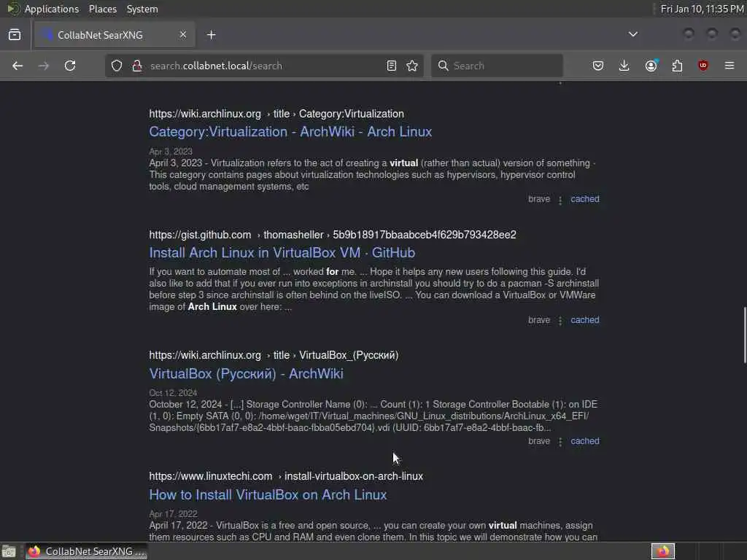Open a new tab with plus button

click(212, 35)
